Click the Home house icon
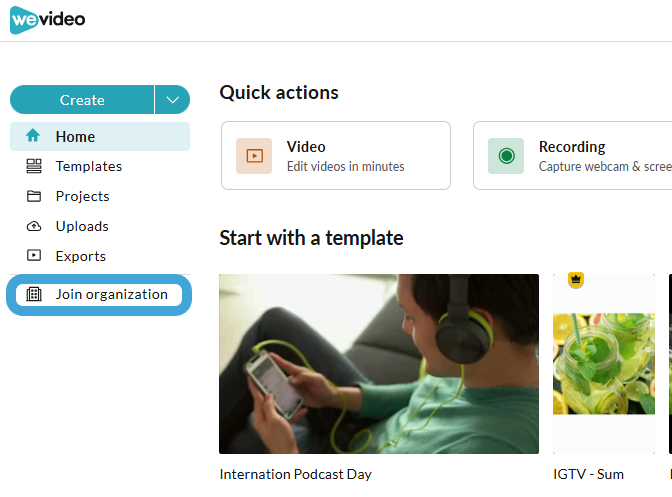Viewport: 672px width, 497px height. pyautogui.click(x=33, y=136)
